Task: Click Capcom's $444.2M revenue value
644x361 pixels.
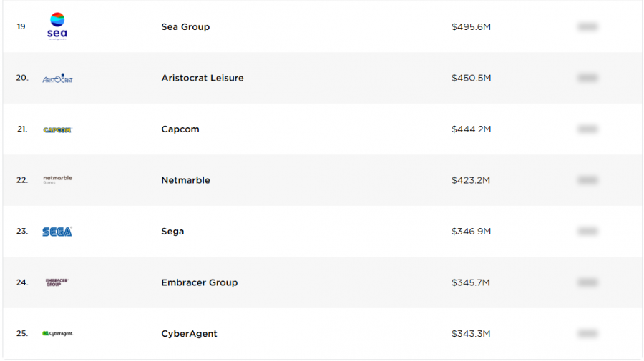Action: tap(471, 129)
